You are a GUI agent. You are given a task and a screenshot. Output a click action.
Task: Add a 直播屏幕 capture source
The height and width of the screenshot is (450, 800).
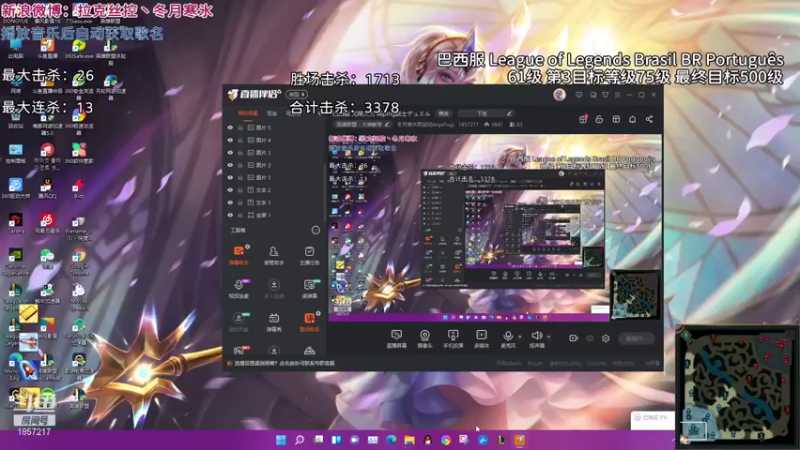(396, 339)
